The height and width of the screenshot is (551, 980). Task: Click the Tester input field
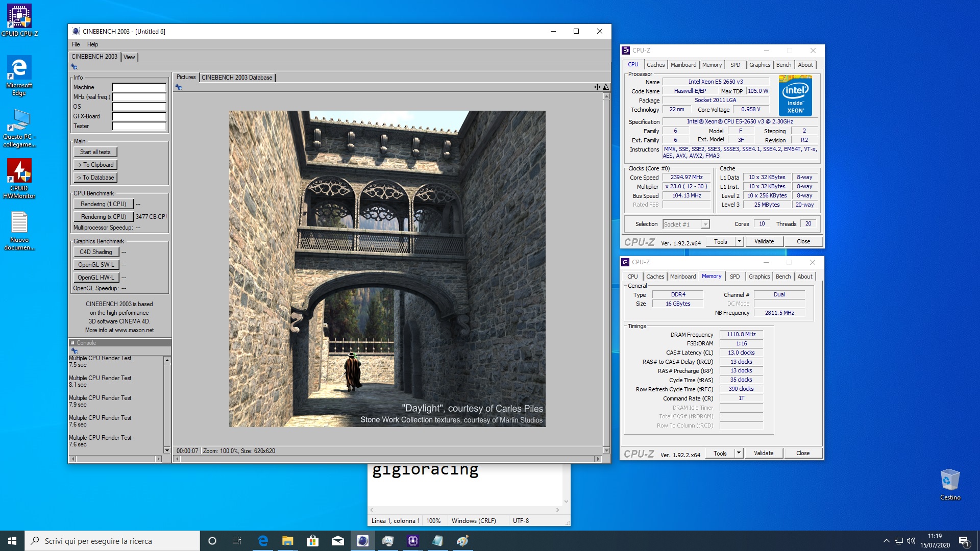[139, 126]
